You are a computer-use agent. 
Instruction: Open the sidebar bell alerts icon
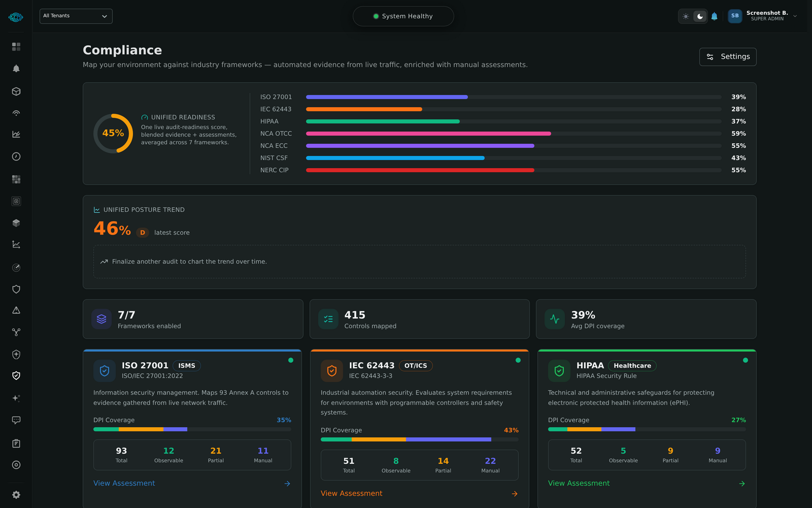tap(16, 69)
